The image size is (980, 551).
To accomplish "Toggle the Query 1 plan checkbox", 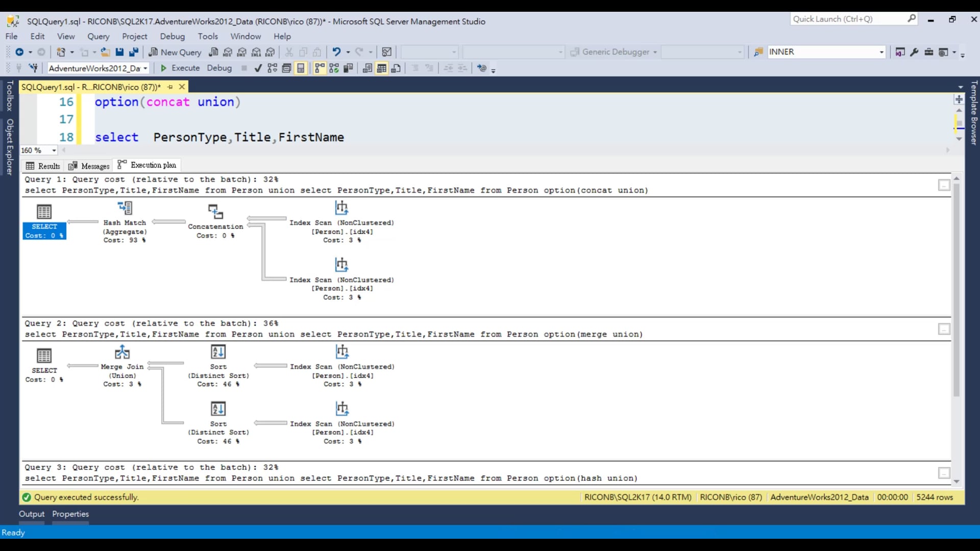I will coord(944,185).
